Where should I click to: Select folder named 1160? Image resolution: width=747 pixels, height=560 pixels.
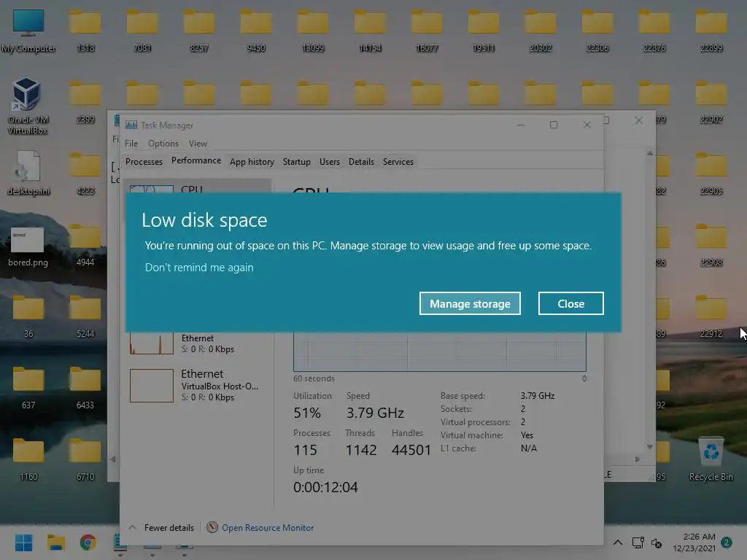coord(28,459)
